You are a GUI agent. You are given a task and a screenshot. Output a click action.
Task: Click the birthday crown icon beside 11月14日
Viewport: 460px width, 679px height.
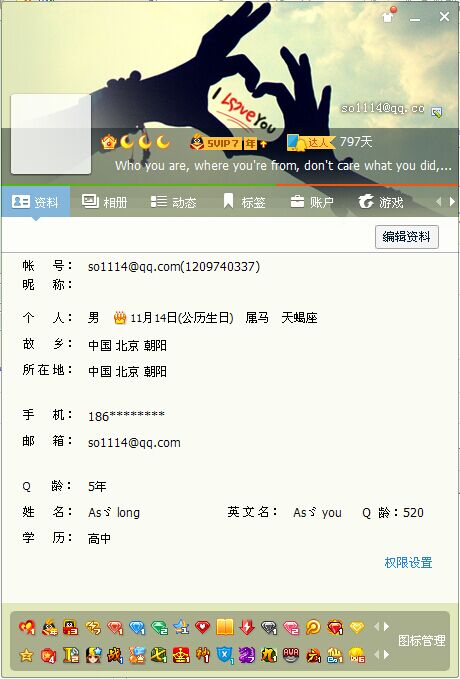(x=120, y=318)
